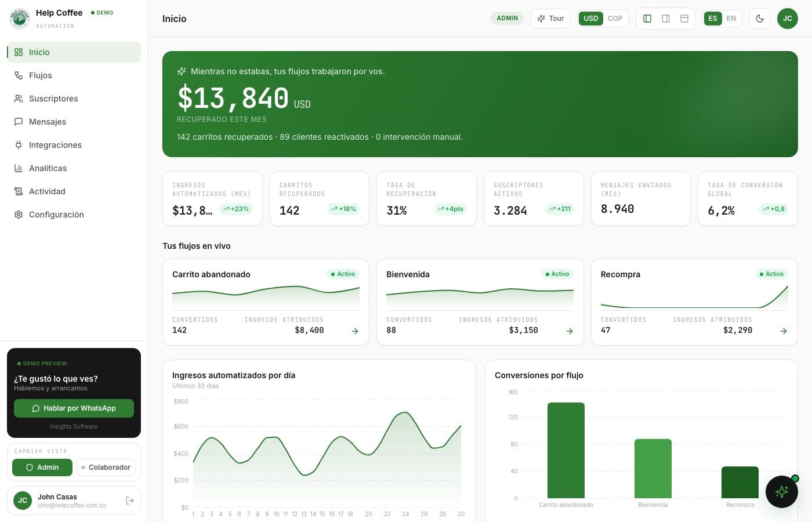Screen dimensions: 812x522
Task: Click the Insights Software link
Action: point(74,426)
